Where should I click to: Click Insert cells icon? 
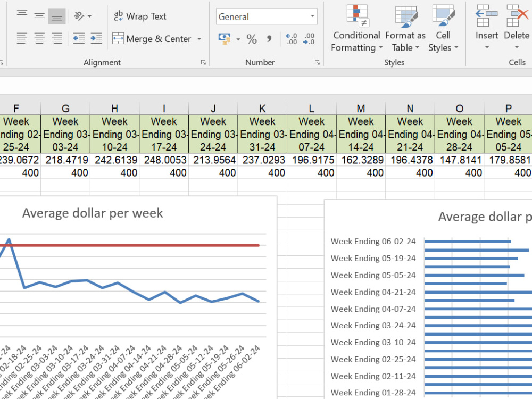point(487,16)
